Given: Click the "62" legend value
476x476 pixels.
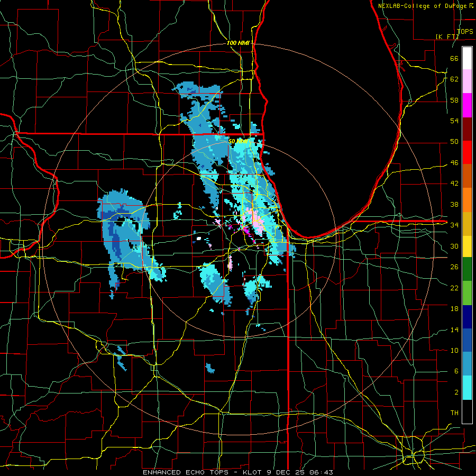Looking at the screenshot, I should (x=454, y=79).
